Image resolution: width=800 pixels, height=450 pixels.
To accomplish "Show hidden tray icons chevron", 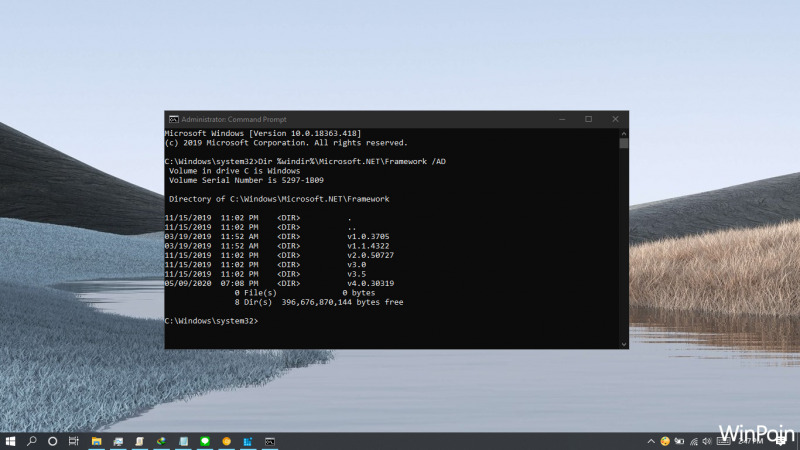I will [651, 442].
